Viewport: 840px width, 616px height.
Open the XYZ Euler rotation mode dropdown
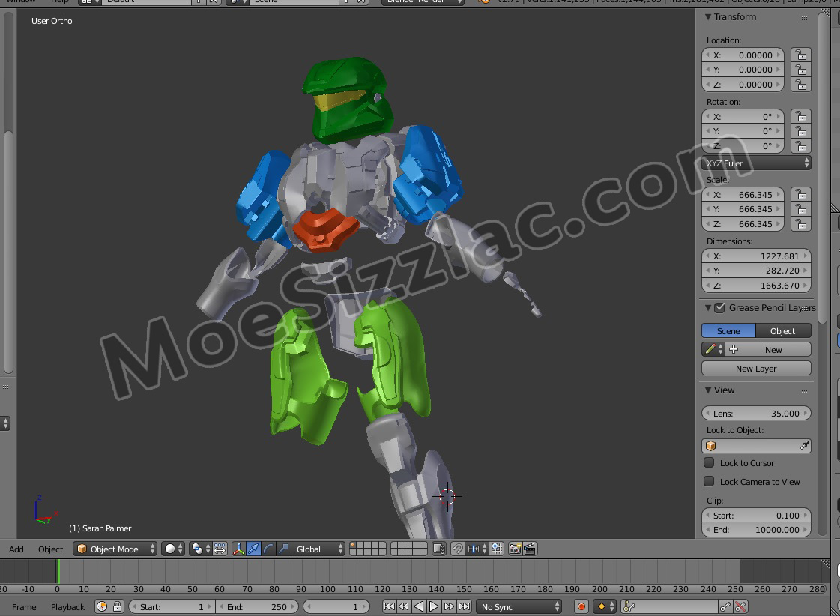click(x=756, y=163)
